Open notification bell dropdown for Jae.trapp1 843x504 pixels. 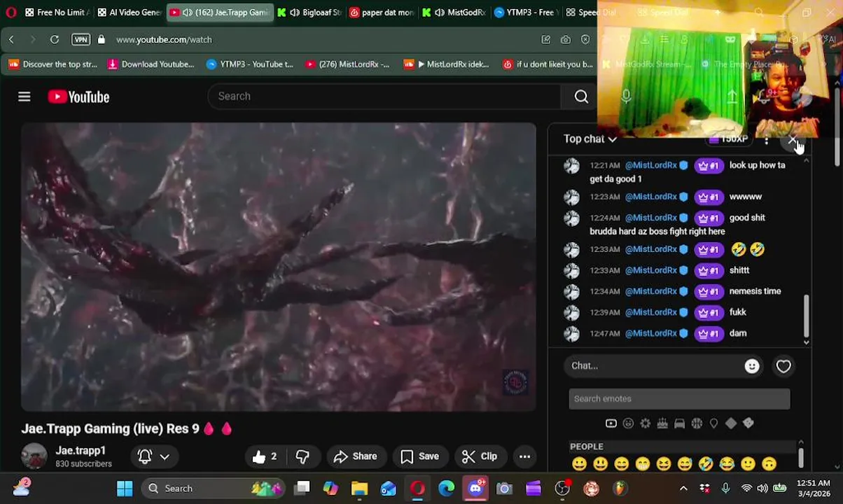(x=154, y=456)
